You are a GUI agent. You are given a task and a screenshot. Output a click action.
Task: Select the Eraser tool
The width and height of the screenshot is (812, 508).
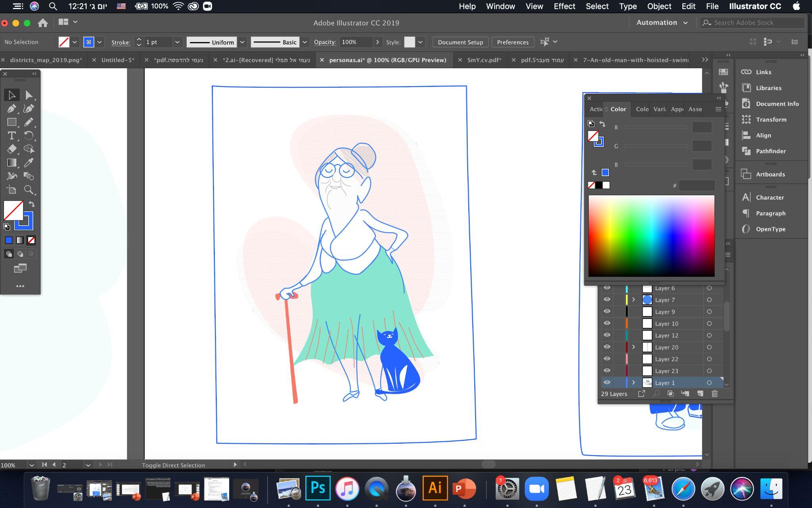(x=11, y=149)
